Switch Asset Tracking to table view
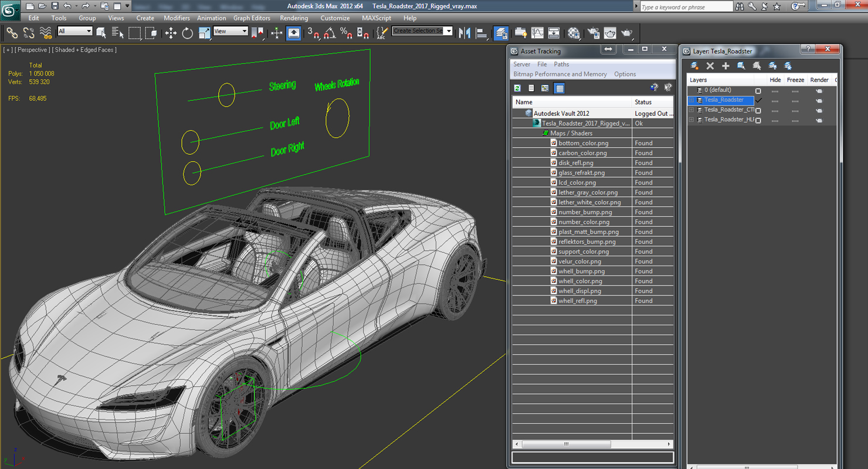This screenshot has height=469, width=868. click(x=560, y=88)
